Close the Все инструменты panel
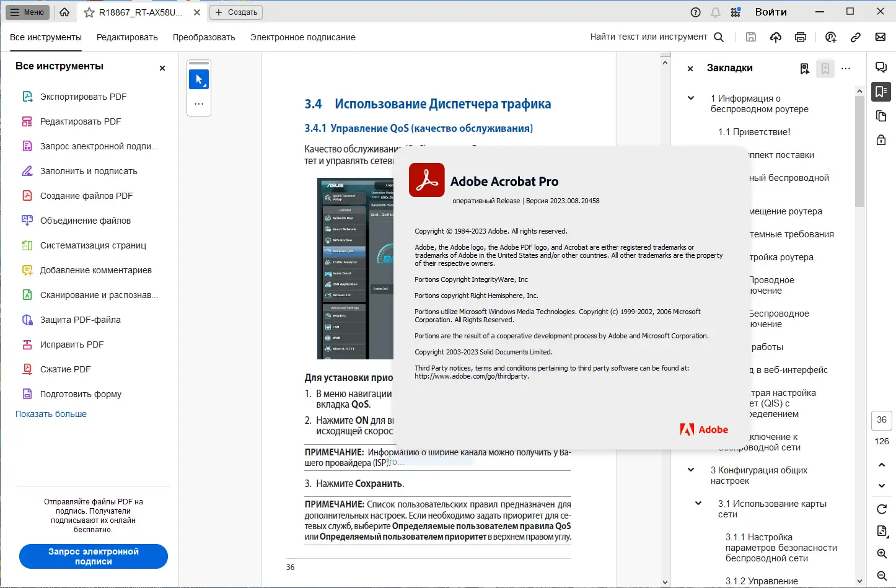 (x=162, y=68)
